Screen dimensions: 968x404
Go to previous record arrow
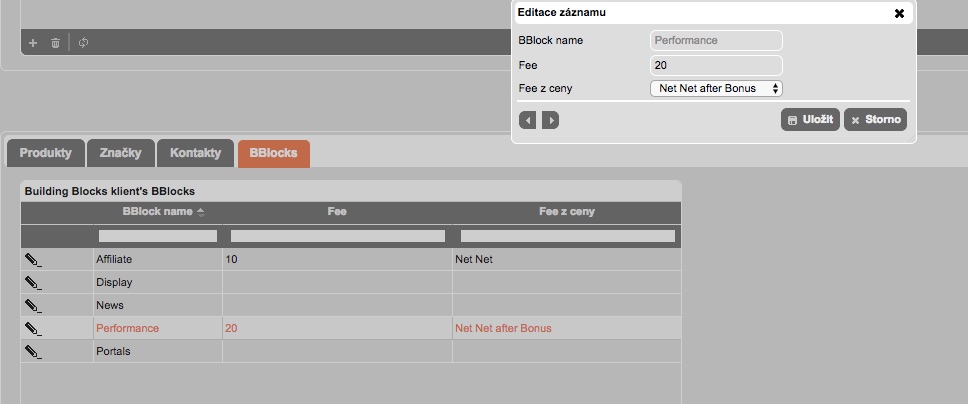[x=528, y=120]
